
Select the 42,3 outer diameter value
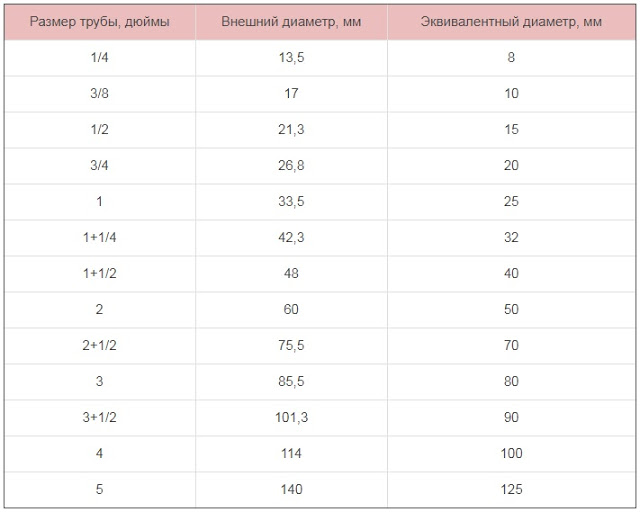coord(291,238)
